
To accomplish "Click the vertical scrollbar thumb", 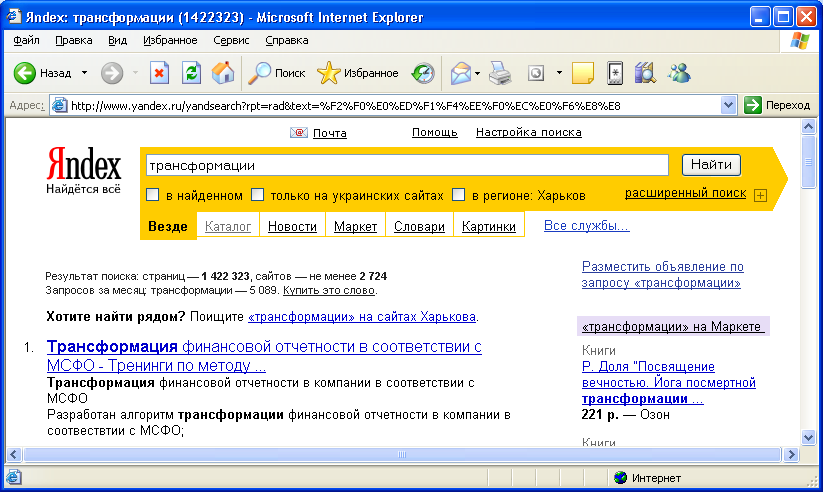I will coord(808,162).
